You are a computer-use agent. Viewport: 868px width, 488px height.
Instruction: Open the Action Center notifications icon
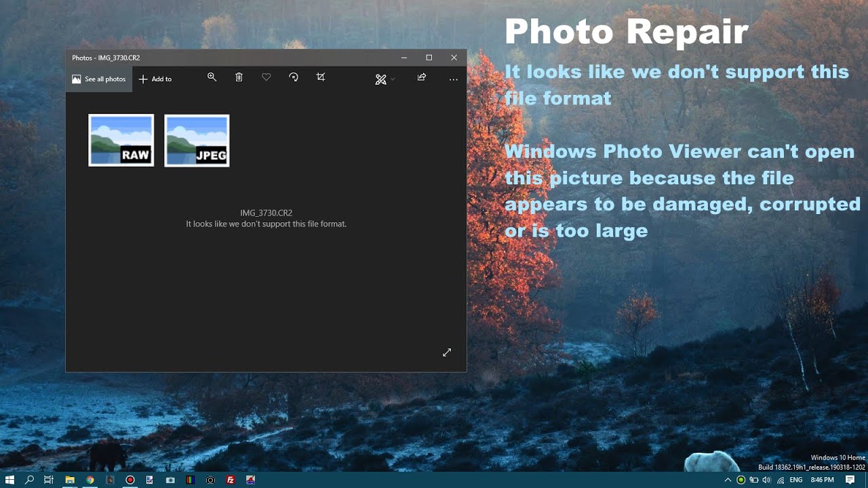point(850,480)
